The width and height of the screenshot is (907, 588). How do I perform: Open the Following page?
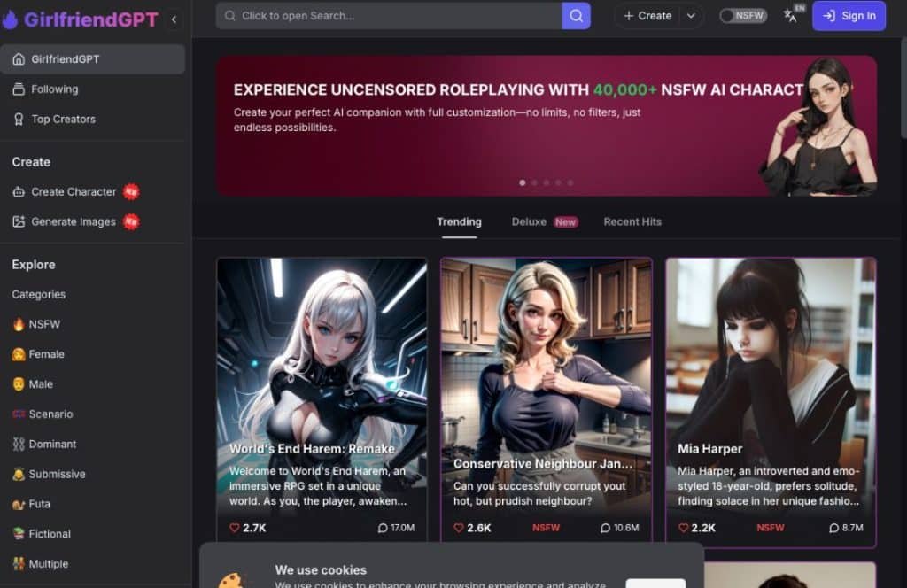[54, 89]
